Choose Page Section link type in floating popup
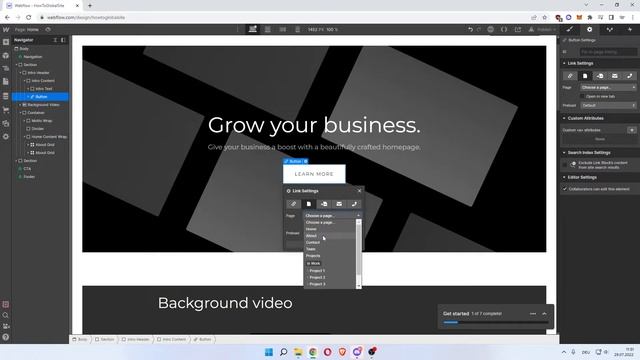The width and height of the screenshot is (640, 360). 324,204
